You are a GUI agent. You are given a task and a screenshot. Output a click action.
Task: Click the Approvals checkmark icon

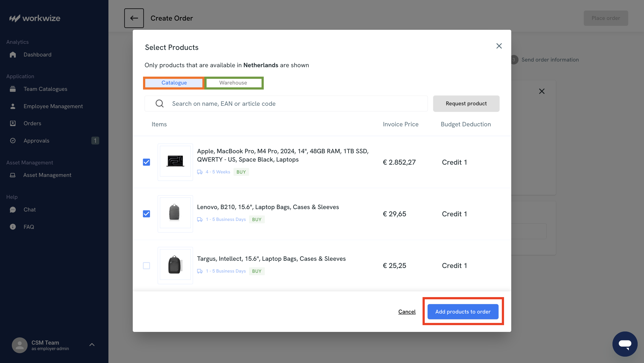[x=13, y=141]
